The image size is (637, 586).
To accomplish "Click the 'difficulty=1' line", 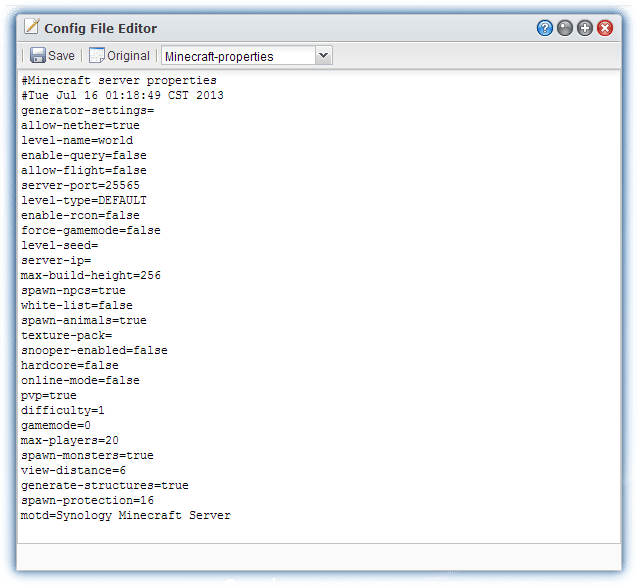I will 63,410.
